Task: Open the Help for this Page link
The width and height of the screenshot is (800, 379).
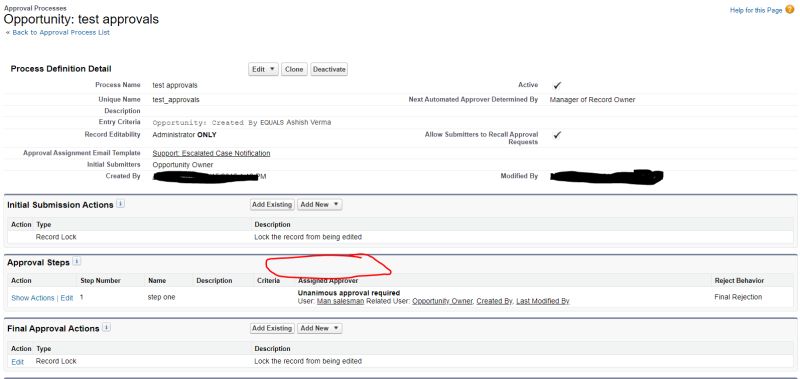Action: 756,10
